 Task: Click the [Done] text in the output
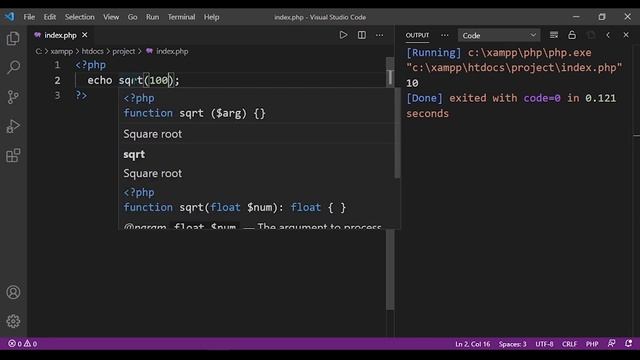point(424,98)
